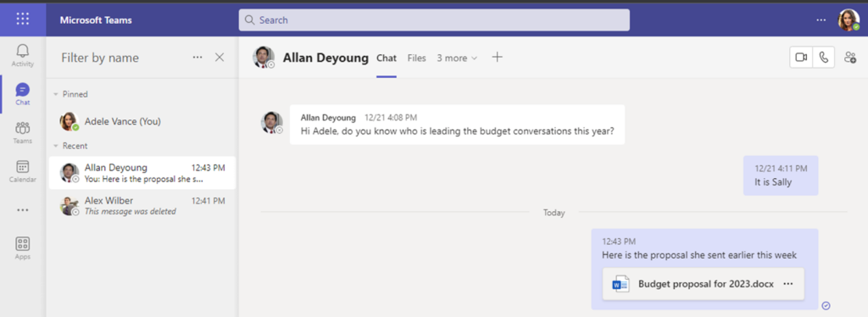868x317 pixels.
Task: Open more filter options ellipsis
Action: coord(198,58)
